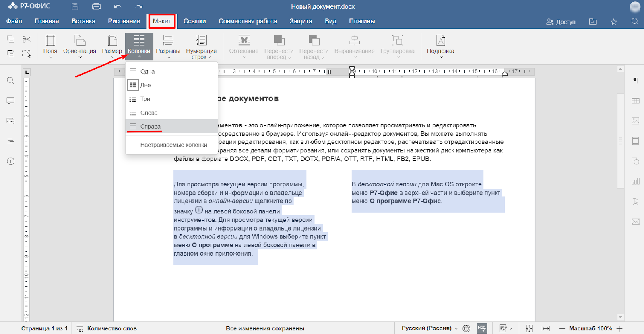This screenshot has height=334, width=644.
Task: Open the Ориентация dropdown
Action: (x=80, y=47)
